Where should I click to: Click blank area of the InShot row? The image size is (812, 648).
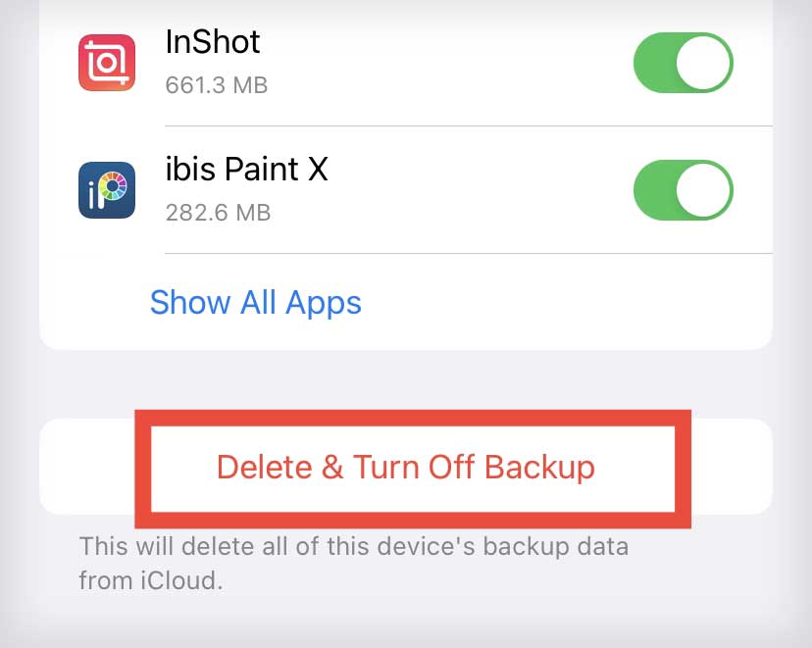click(445, 63)
